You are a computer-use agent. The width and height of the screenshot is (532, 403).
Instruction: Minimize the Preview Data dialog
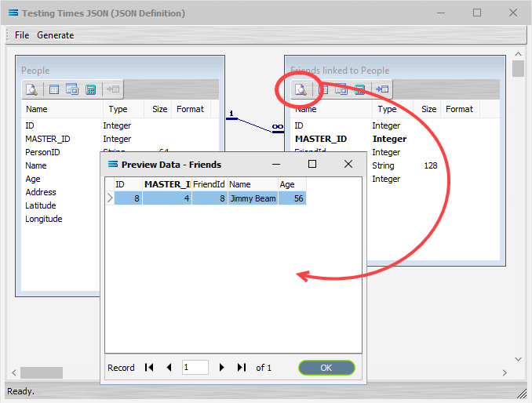pos(276,164)
